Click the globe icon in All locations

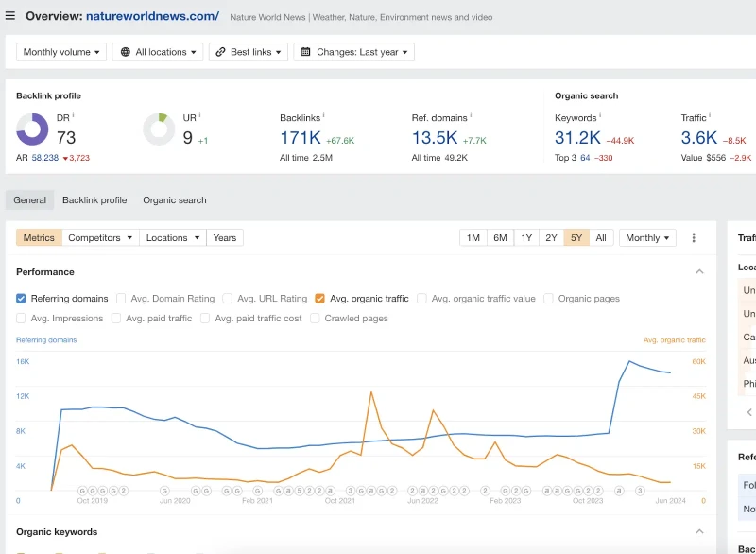(126, 52)
